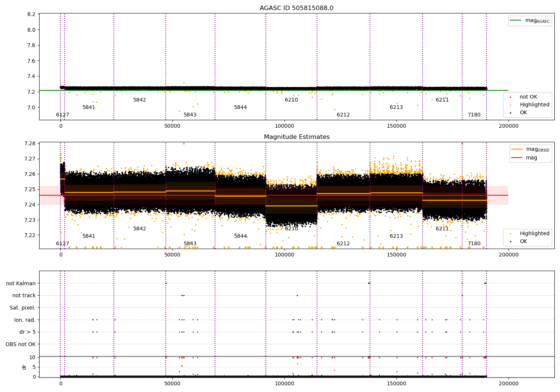Click the 'Magnitude Estimates' plot title
Viewport: 560px width, 392px height.
296,137
